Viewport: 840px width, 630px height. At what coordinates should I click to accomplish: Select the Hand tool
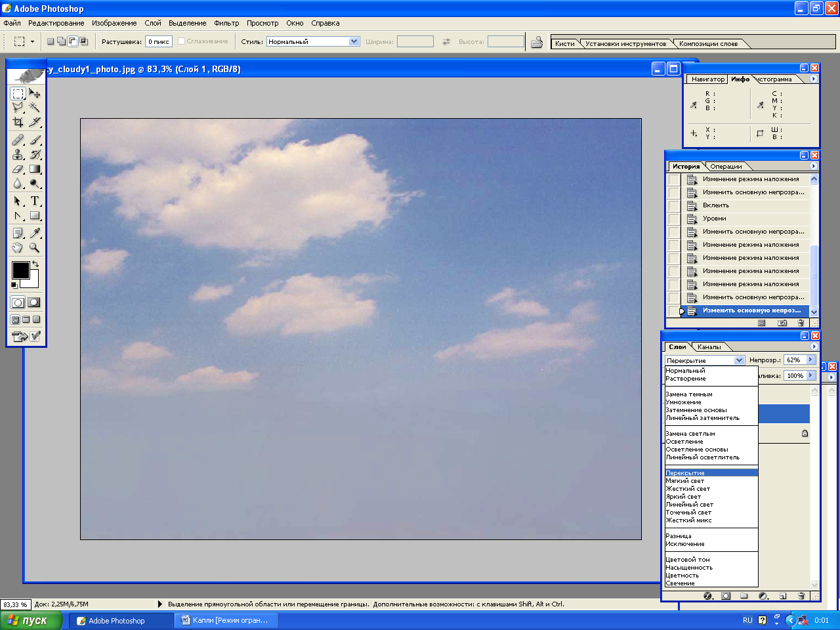coord(18,247)
